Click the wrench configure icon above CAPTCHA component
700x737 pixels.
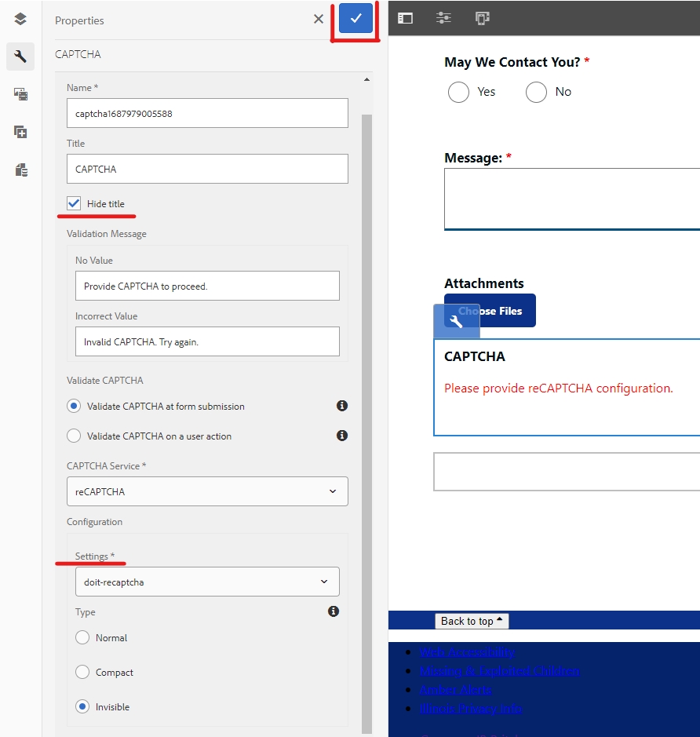pos(456,321)
